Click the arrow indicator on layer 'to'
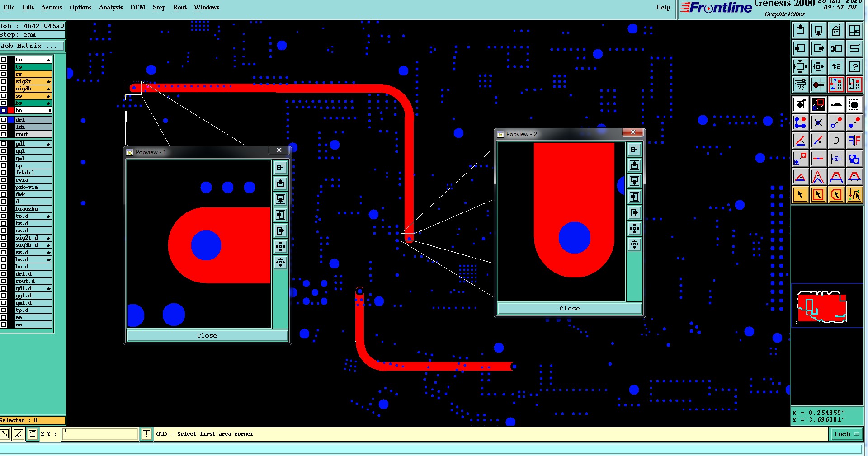The image size is (868, 456). pyautogui.click(x=49, y=60)
